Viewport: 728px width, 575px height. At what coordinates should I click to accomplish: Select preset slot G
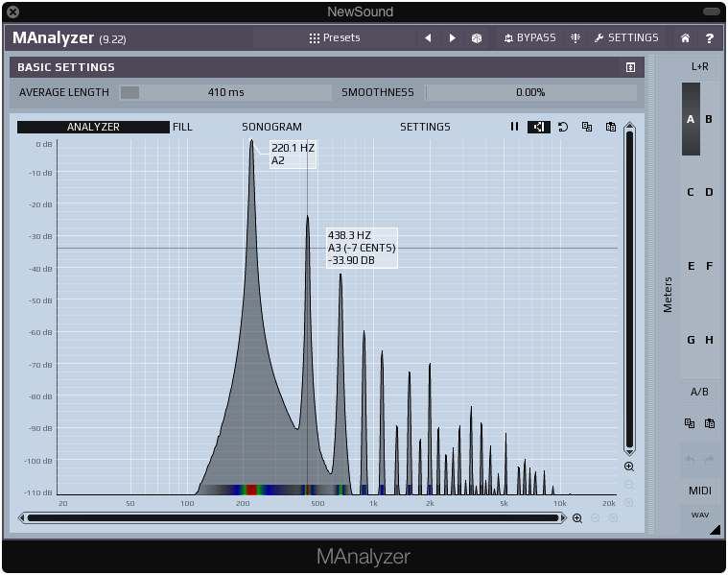pyautogui.click(x=691, y=340)
